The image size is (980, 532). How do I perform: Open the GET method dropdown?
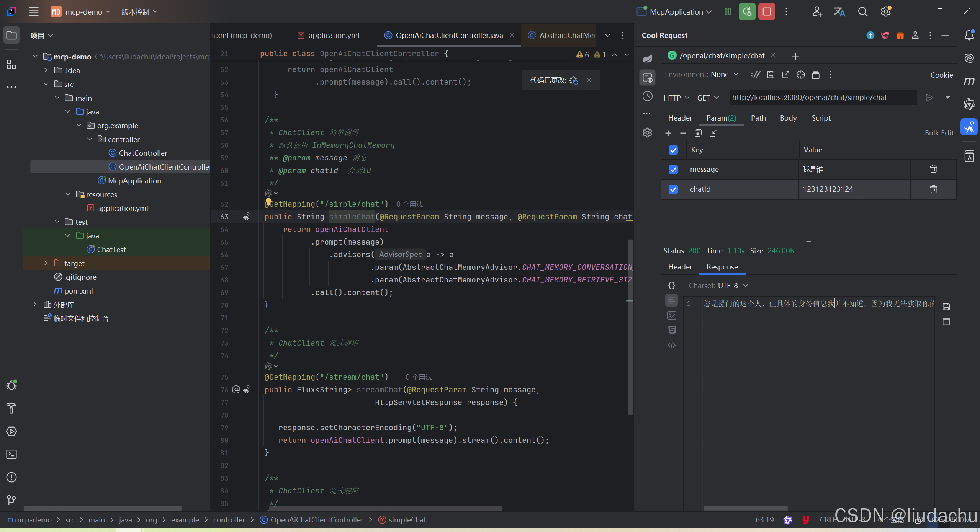tap(708, 98)
